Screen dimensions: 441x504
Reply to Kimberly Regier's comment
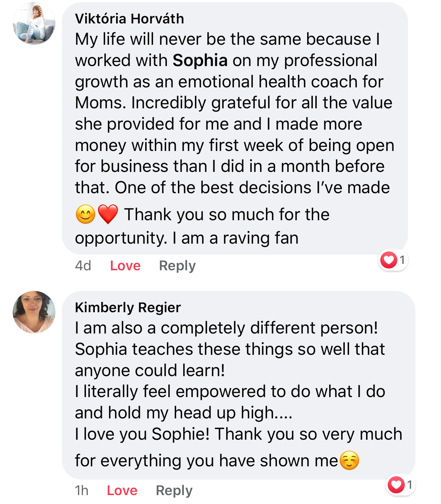(174, 491)
